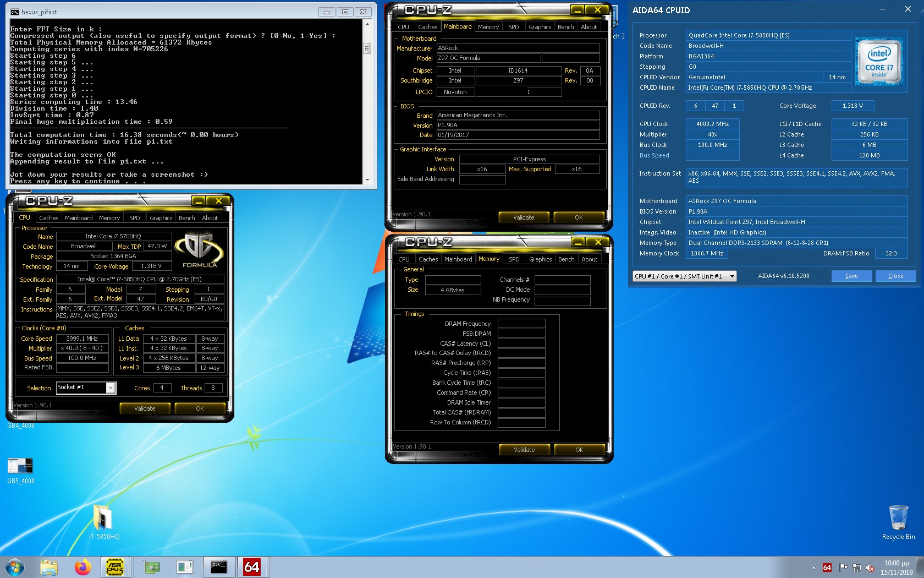Click the Multiplier x 40.0 ( 8 - 40 ) value

point(82,348)
